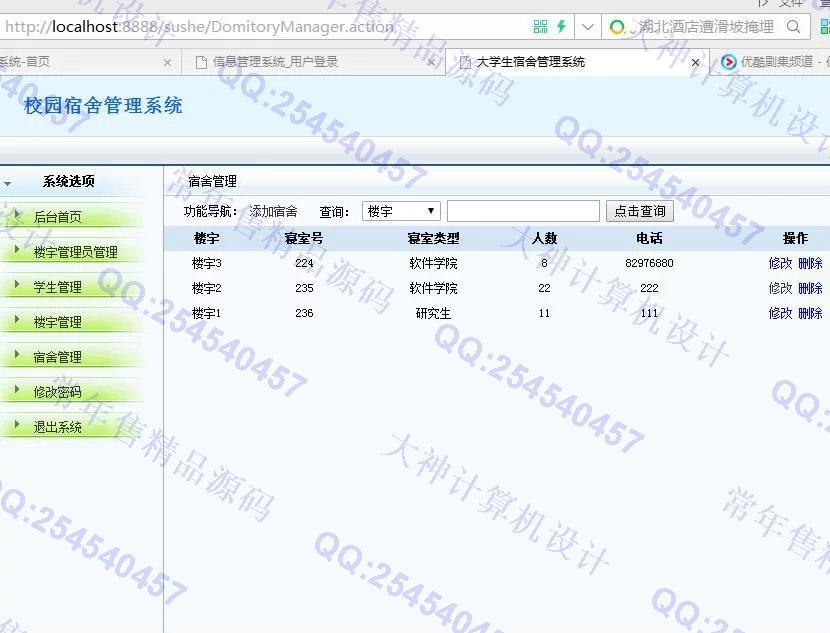
Task: Click the 楼宇 column header
Action: click(206, 238)
